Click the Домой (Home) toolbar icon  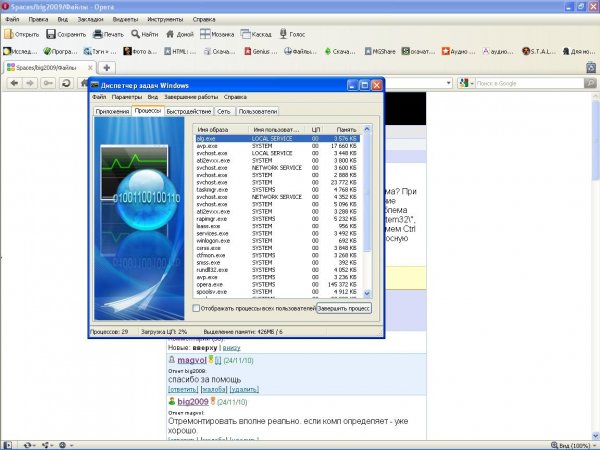[170, 34]
